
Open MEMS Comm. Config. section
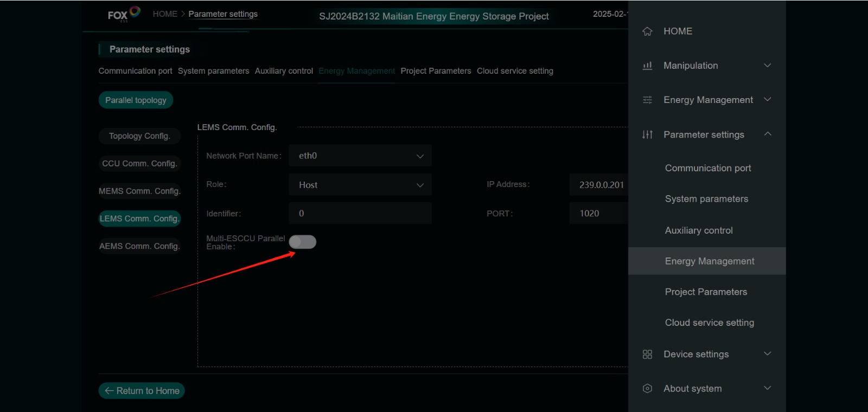pyautogui.click(x=139, y=191)
